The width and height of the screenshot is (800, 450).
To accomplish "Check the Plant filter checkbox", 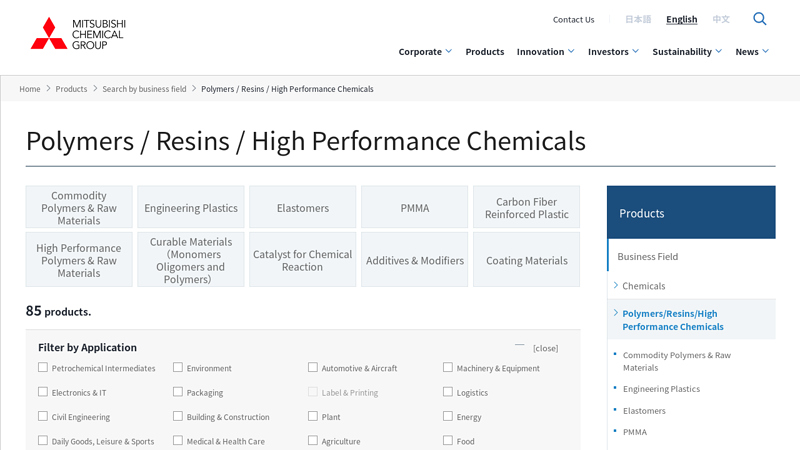I will pyautogui.click(x=313, y=416).
